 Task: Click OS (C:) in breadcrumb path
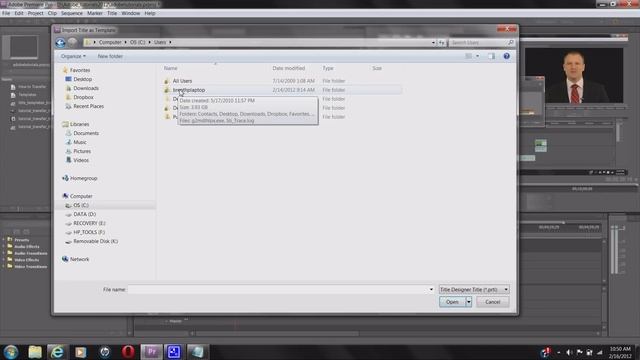[138, 42]
